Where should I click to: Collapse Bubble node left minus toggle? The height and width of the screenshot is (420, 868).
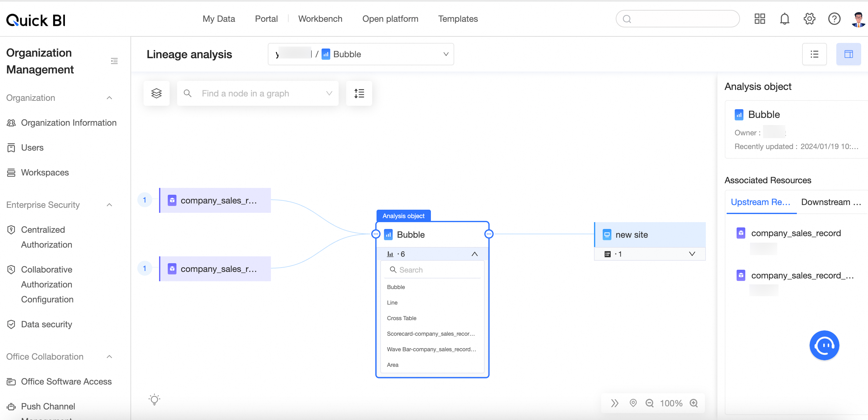(376, 234)
